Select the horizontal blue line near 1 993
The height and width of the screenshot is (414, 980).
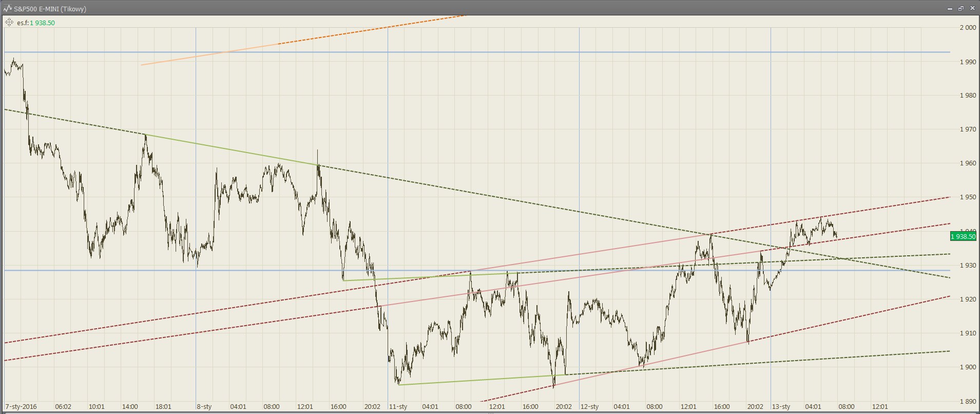point(477,52)
